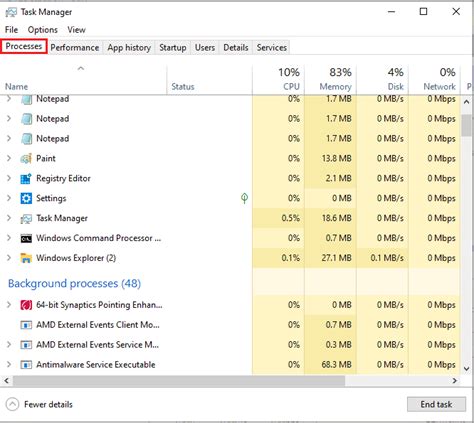Click the Fewer details link
The width and height of the screenshot is (474, 423).
[x=48, y=405]
